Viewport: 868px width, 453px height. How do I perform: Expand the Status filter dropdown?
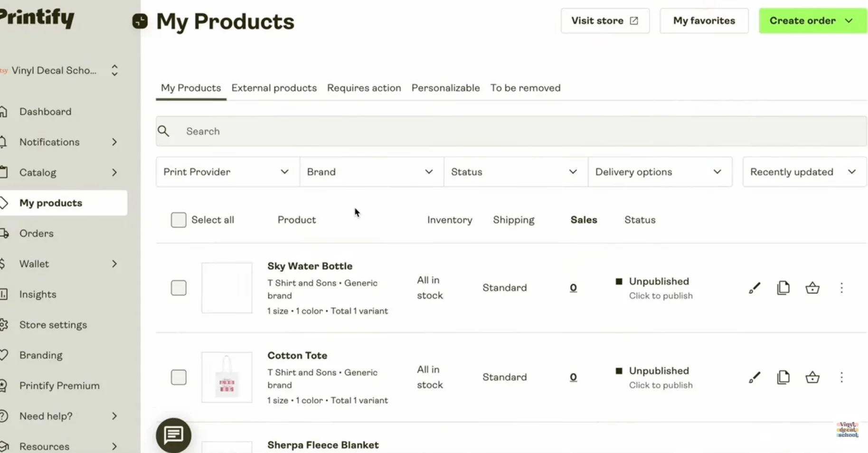[515, 172]
